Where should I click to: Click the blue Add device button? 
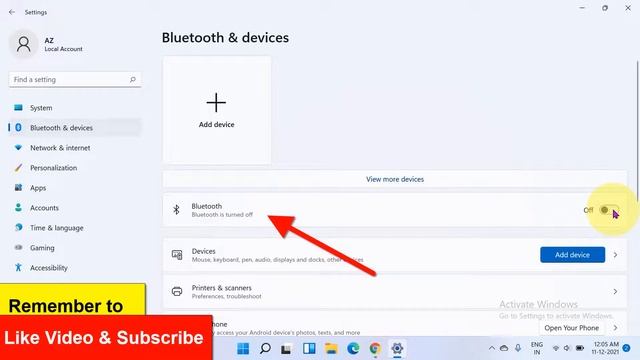click(572, 255)
